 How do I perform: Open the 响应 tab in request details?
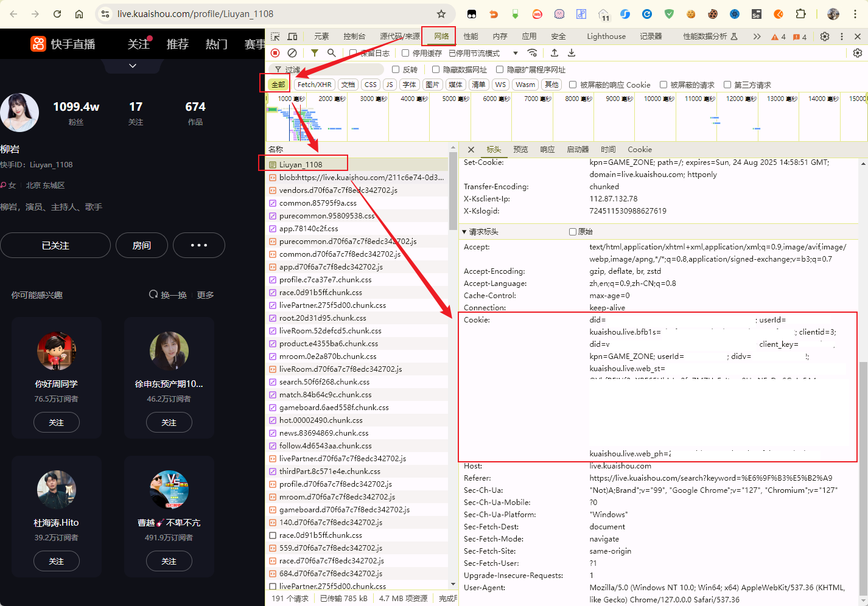(547, 149)
